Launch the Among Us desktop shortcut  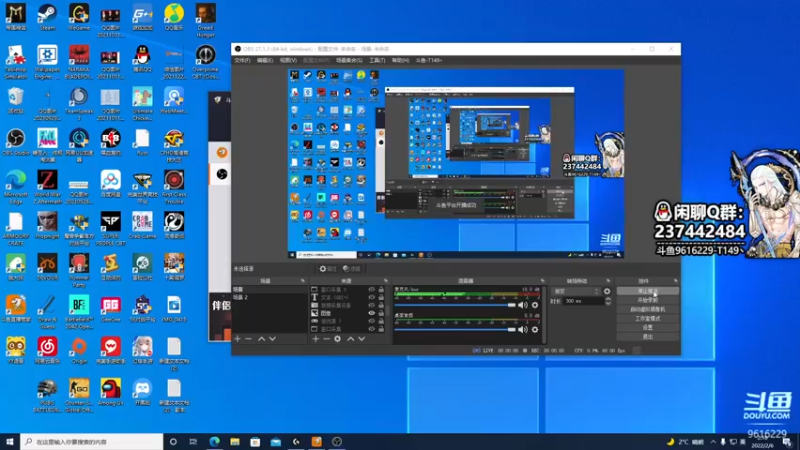(x=110, y=392)
